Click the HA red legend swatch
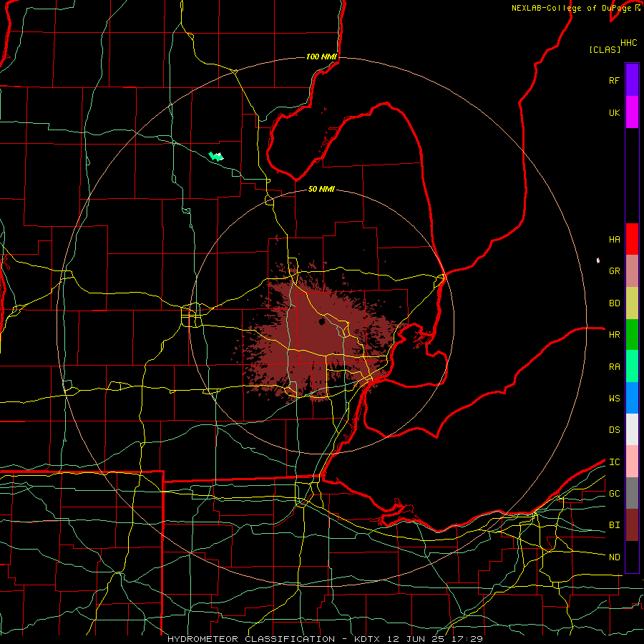Viewport: 644px width, 644px height. click(632, 239)
